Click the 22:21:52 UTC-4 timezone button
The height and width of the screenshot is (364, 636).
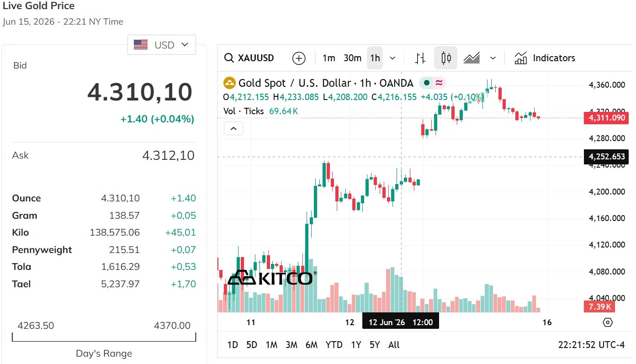coord(591,345)
